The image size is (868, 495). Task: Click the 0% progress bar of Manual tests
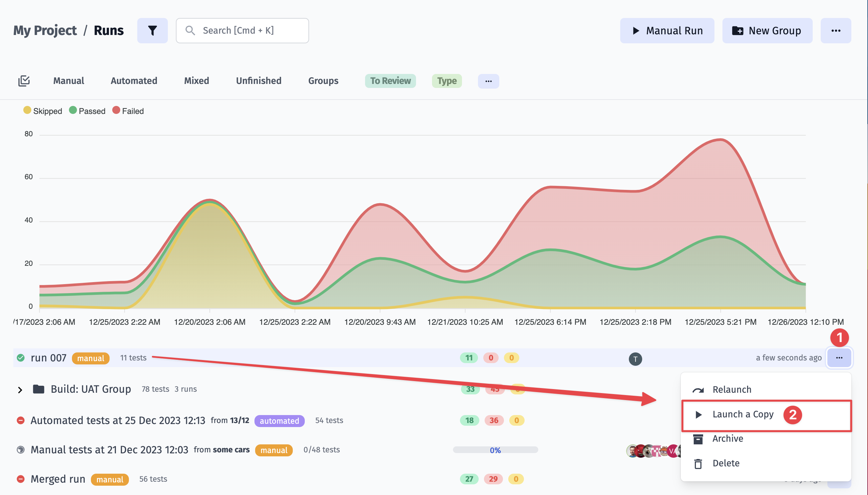(495, 450)
